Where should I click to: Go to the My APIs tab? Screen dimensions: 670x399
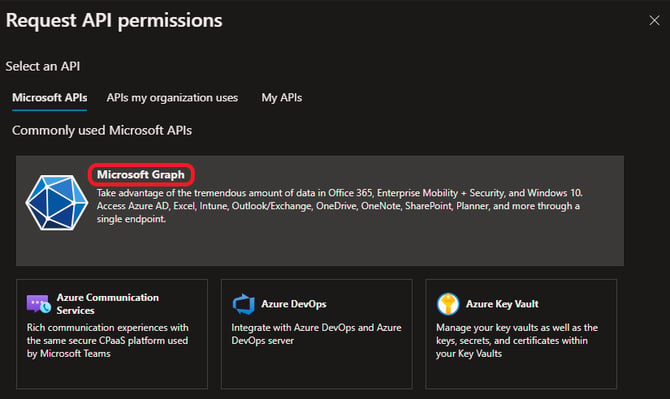tap(282, 98)
